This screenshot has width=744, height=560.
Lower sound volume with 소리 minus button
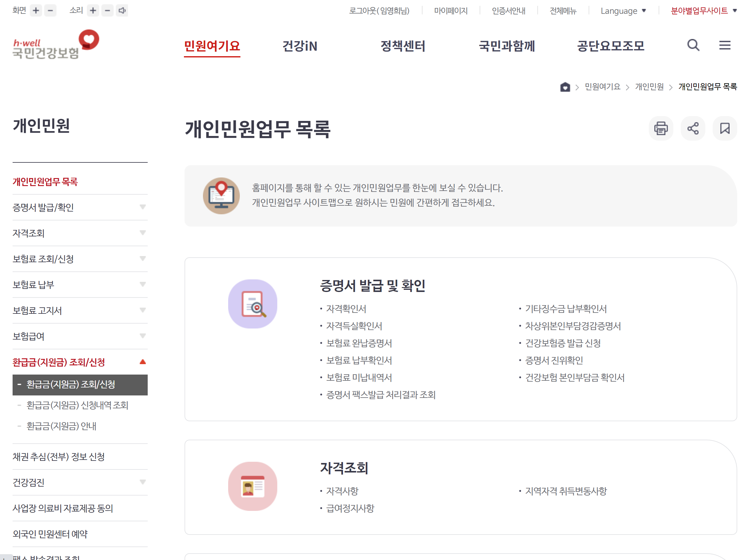108,11
